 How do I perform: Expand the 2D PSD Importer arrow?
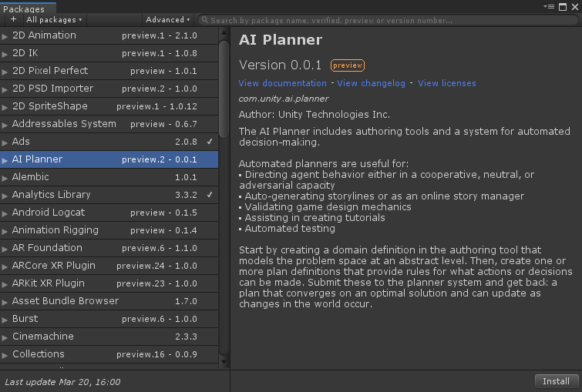[5, 89]
